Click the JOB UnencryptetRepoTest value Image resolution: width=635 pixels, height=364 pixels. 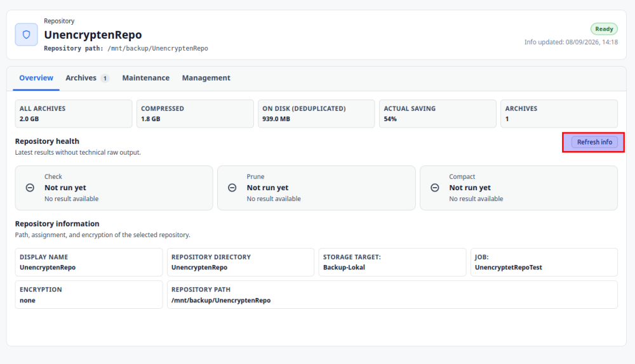pyautogui.click(x=508, y=268)
